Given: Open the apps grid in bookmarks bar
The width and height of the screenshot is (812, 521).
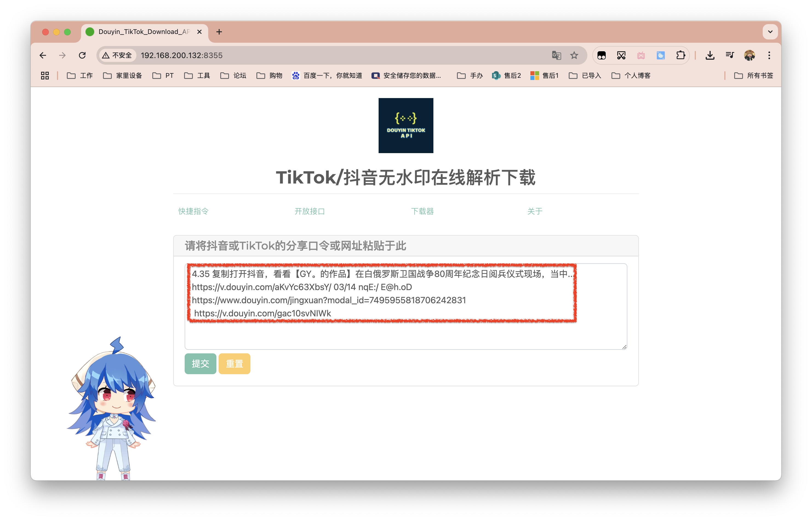Looking at the screenshot, I should click(x=45, y=75).
